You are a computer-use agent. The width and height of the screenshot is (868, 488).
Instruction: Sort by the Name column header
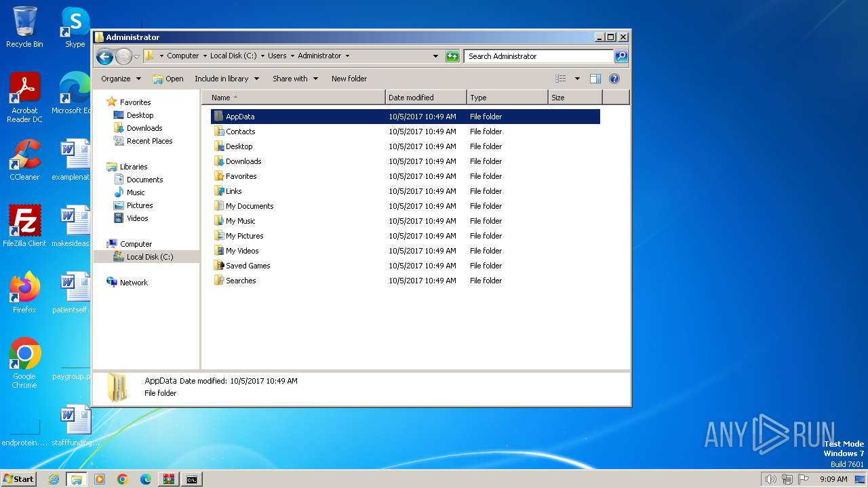click(x=293, y=98)
